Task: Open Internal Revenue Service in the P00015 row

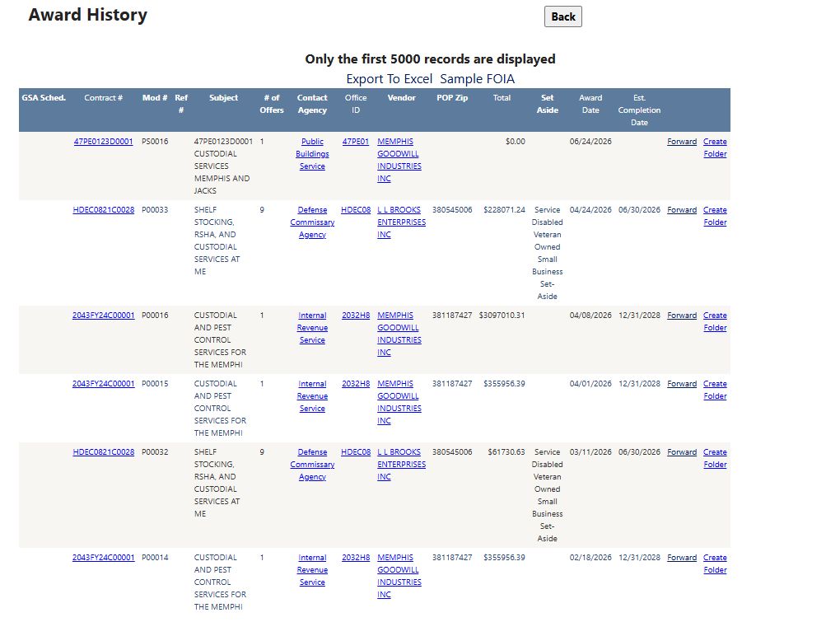Action: 312,396
